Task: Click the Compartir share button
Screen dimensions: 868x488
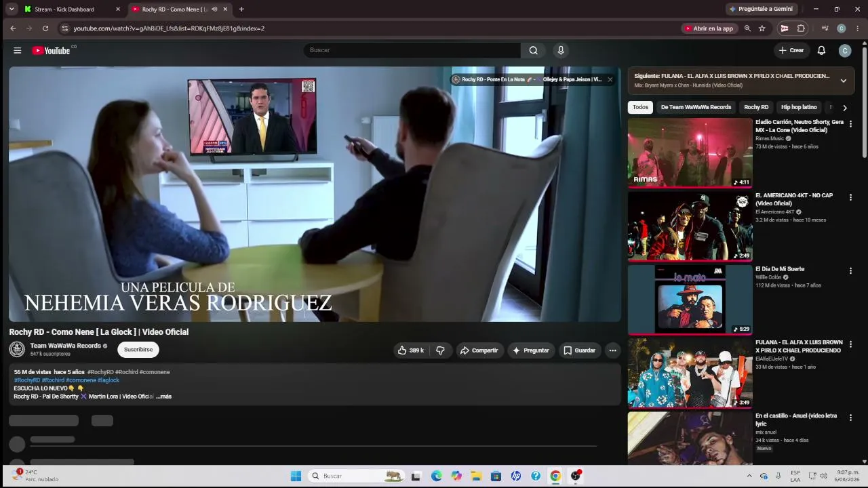Action: [x=479, y=350]
